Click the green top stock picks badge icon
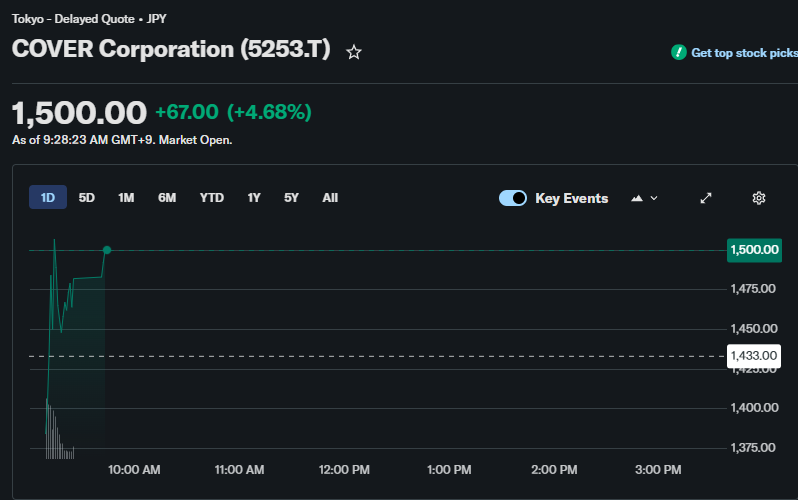The image size is (798, 500). tap(679, 52)
